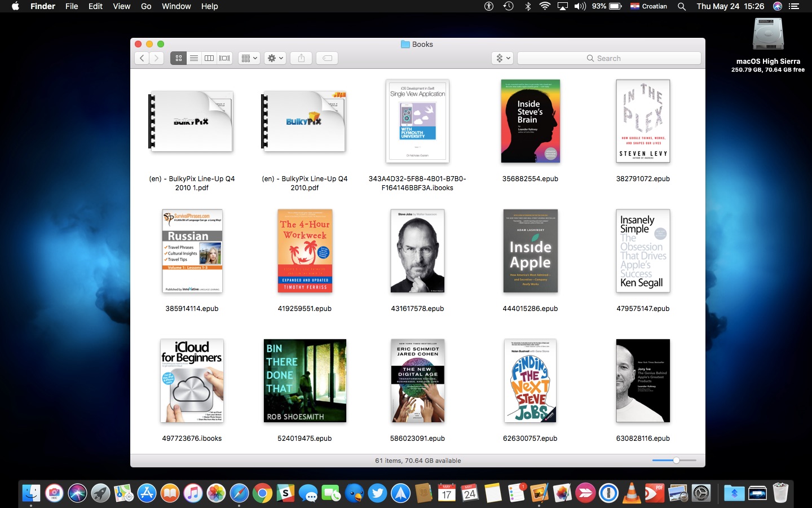Click the back navigation button
This screenshot has width=812, height=508.
[142, 58]
